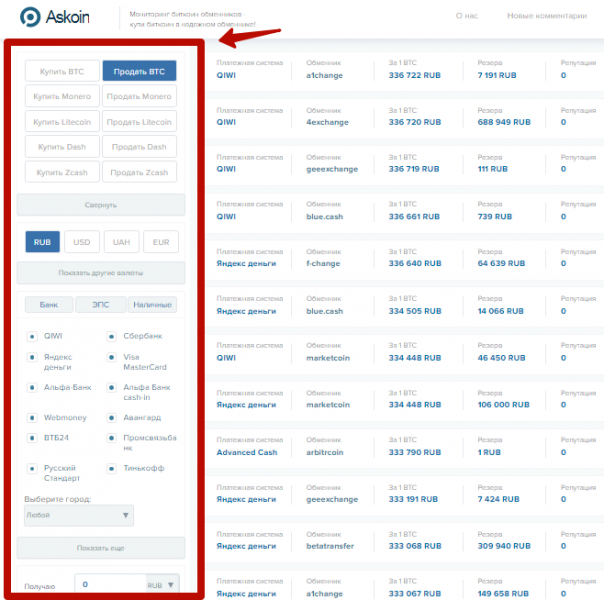Switch to the Наличные tab

point(153,305)
